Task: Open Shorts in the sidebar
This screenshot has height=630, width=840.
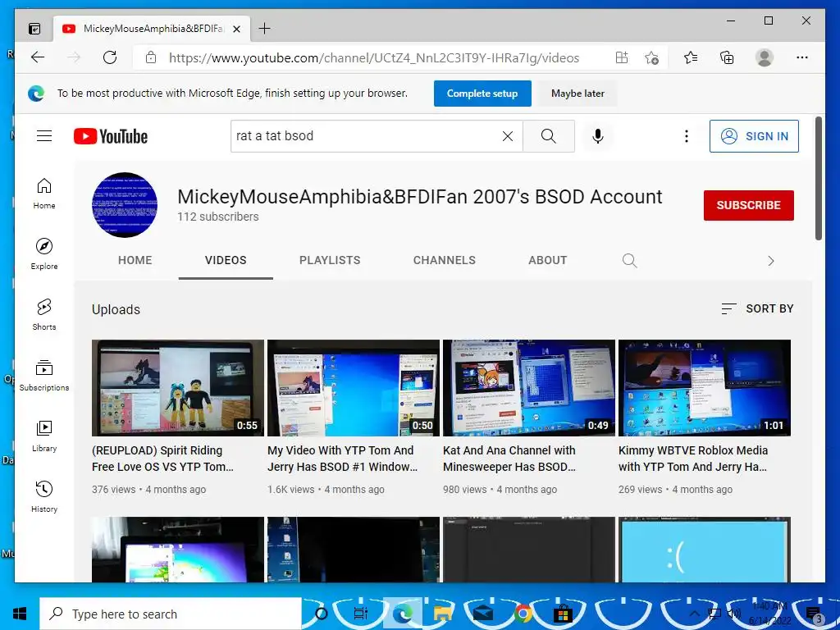Action: (44, 314)
